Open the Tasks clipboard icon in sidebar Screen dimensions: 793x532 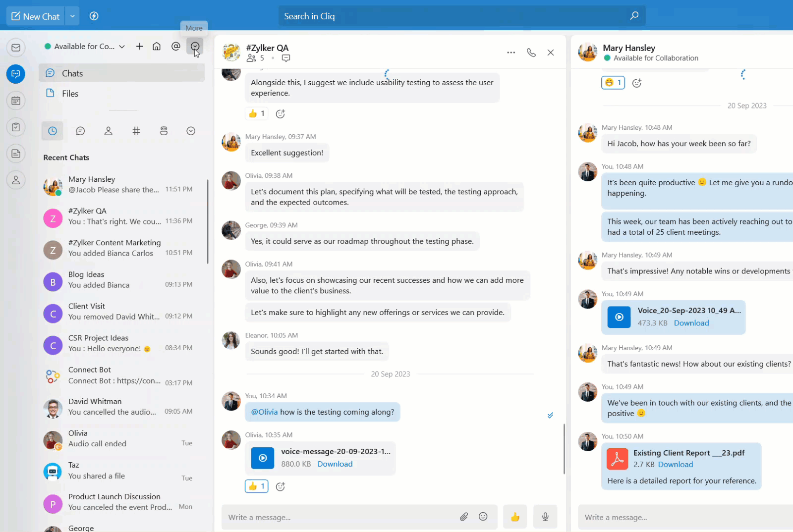[x=16, y=127]
